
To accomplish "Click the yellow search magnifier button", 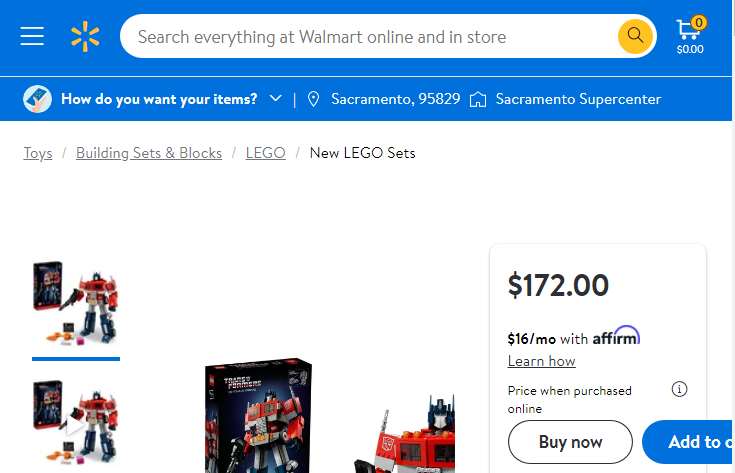I will point(635,37).
